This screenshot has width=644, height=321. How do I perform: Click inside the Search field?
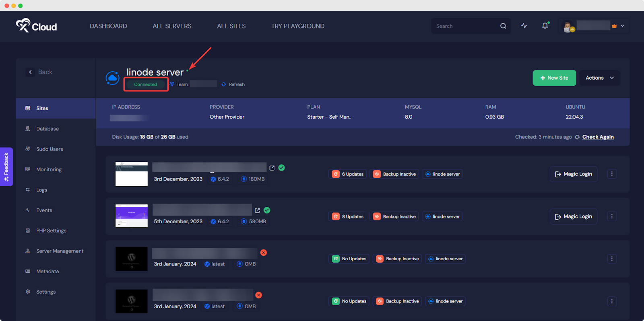click(x=465, y=26)
